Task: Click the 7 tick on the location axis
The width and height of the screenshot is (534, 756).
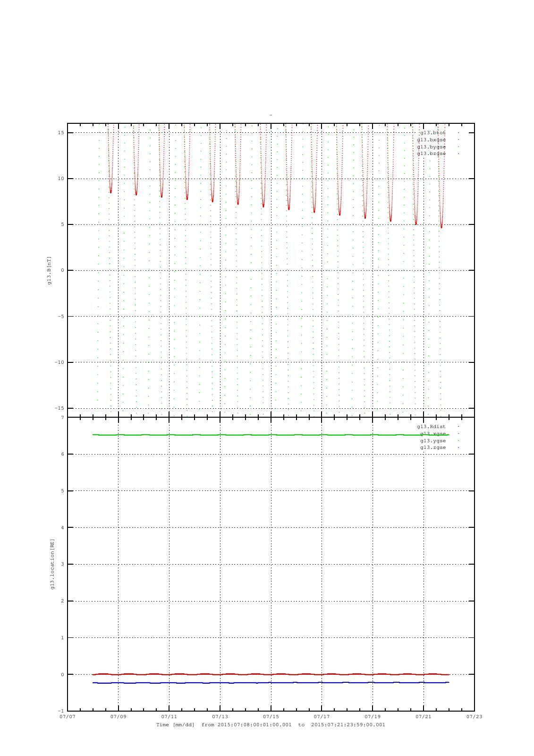Action: click(62, 418)
